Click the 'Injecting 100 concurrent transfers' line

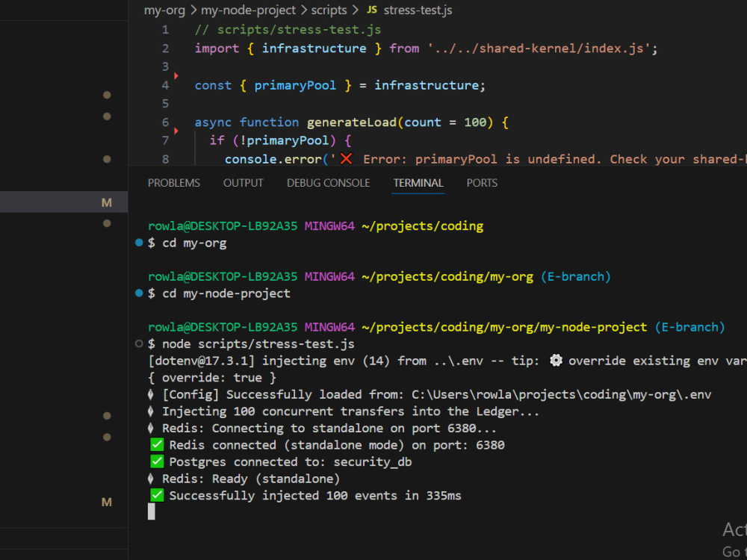343,411
